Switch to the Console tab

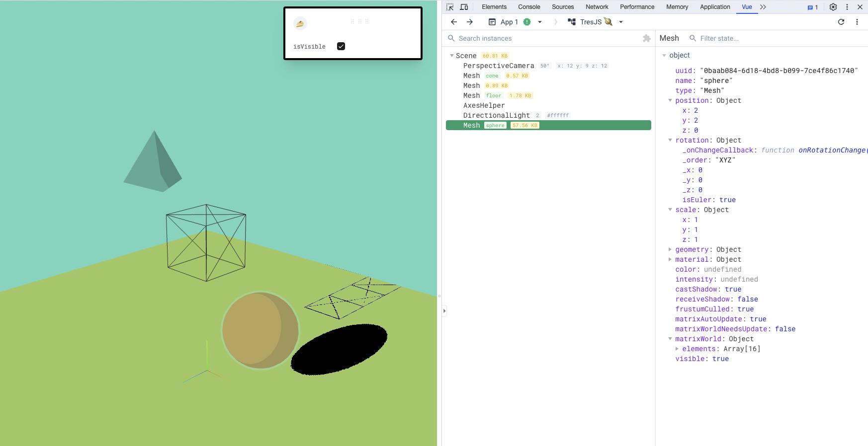coord(528,7)
